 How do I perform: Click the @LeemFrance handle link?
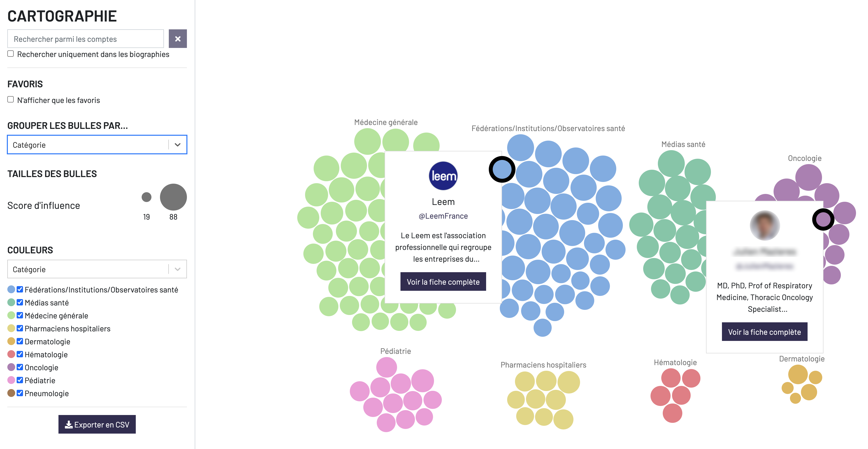(x=443, y=216)
